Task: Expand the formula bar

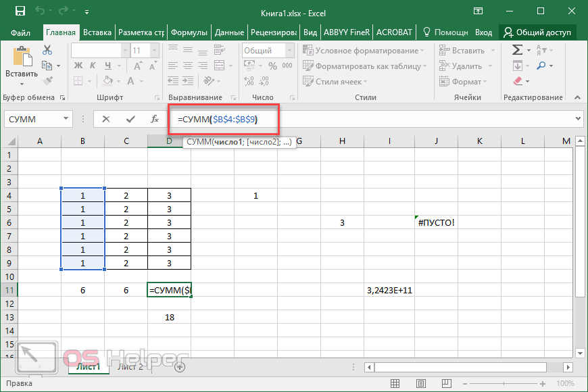Action: [578, 119]
